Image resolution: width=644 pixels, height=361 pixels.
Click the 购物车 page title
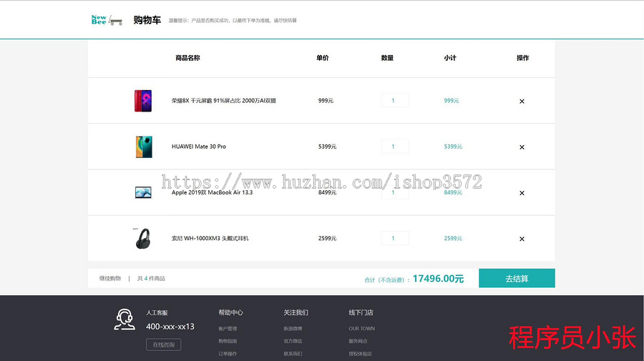coord(147,20)
